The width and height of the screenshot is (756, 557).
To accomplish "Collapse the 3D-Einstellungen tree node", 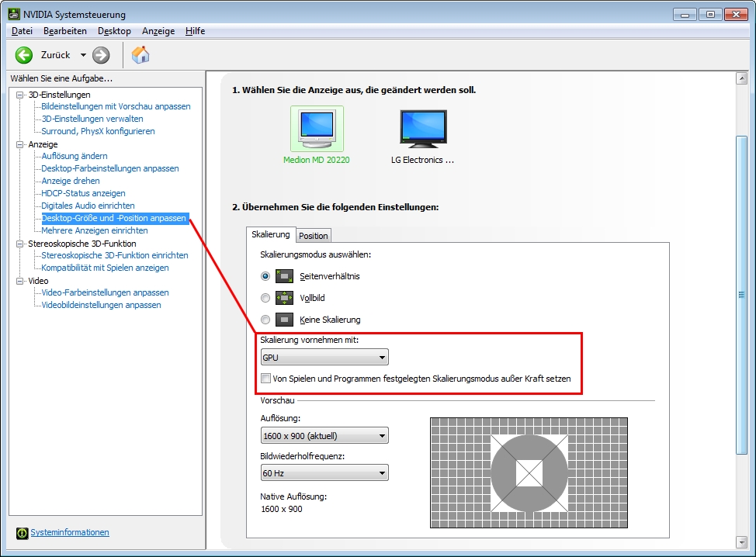I will (x=19, y=95).
